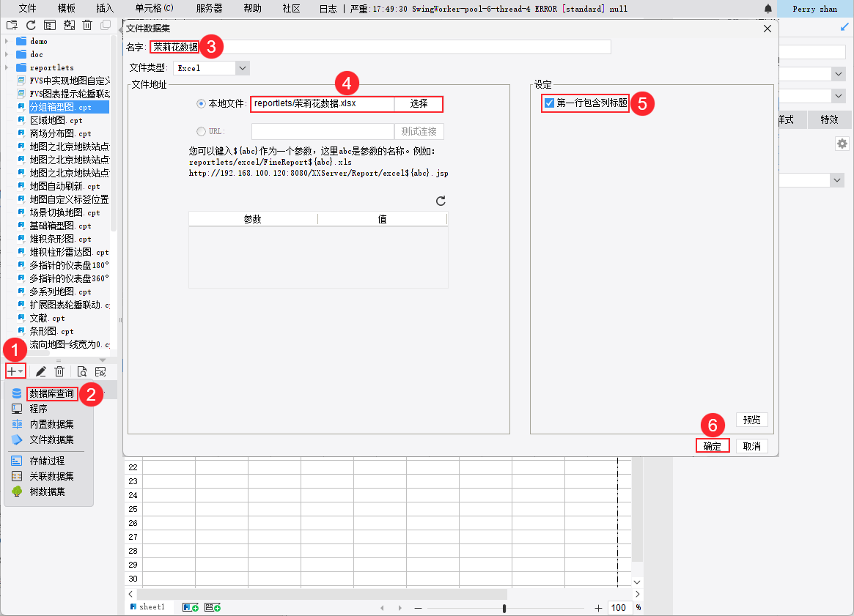Choose 关联数据集 from dataset menu
This screenshot has width=854, height=616.
[52, 476]
